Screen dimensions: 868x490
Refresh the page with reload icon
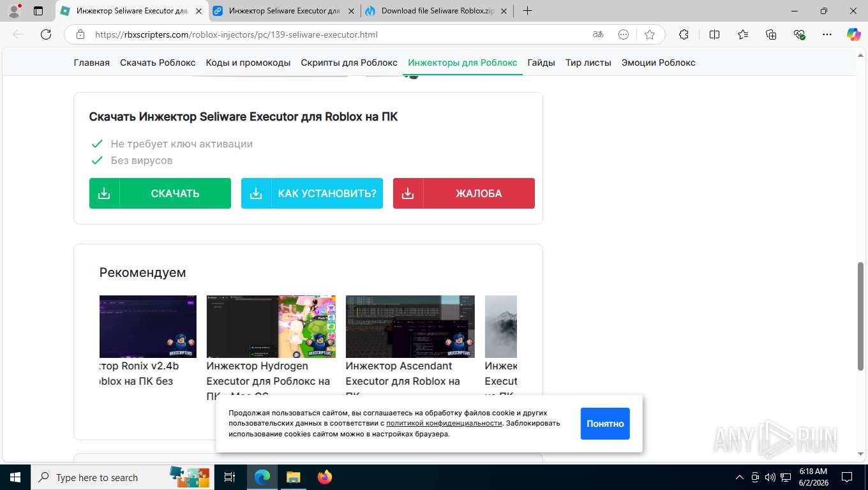[46, 34]
